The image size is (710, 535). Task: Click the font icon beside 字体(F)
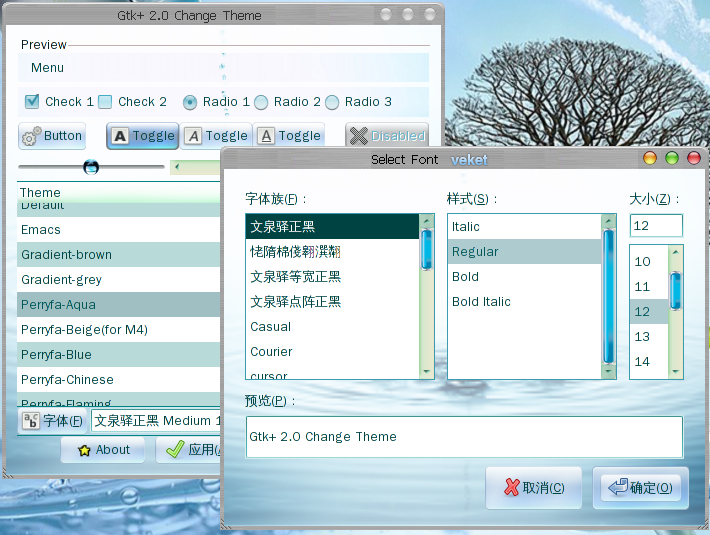point(31,421)
